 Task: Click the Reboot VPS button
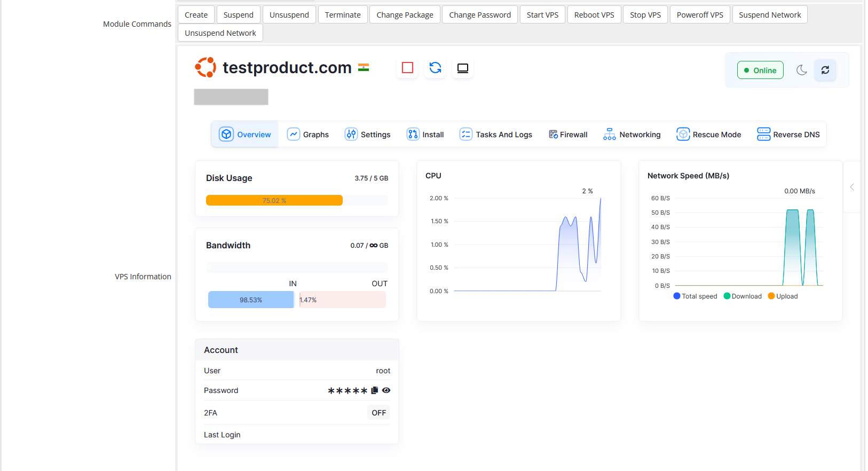pos(594,15)
